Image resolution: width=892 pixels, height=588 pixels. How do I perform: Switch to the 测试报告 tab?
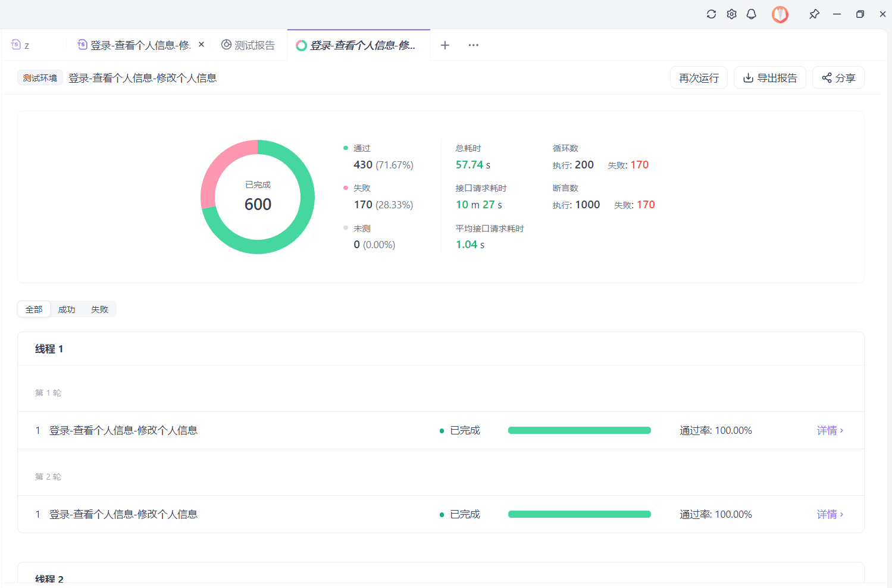248,45
